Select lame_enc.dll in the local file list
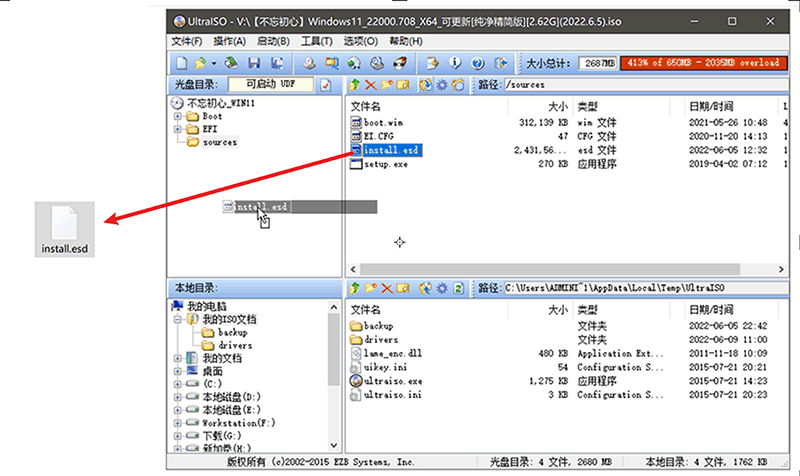The image size is (800, 476). pyautogui.click(x=392, y=353)
